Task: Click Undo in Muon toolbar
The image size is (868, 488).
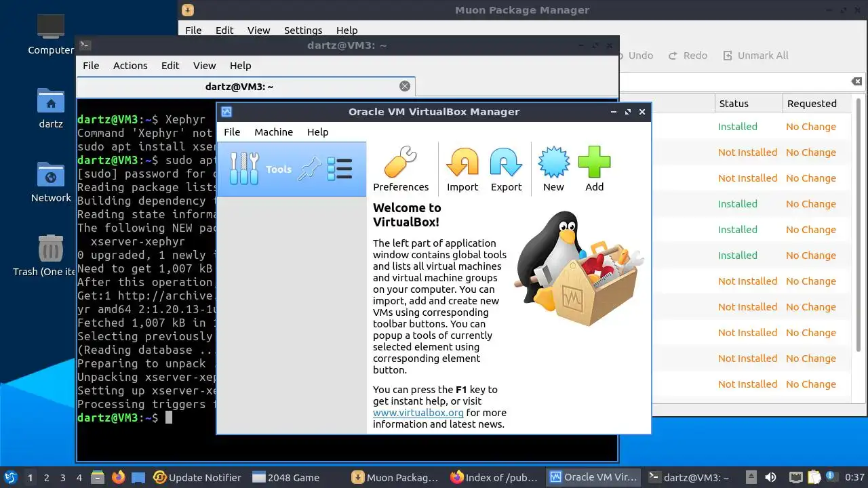Action: [x=634, y=56]
